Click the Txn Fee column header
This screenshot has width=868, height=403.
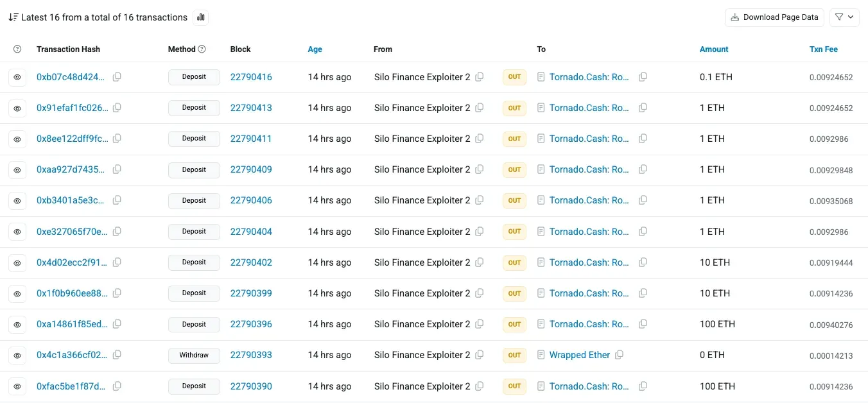click(x=823, y=49)
